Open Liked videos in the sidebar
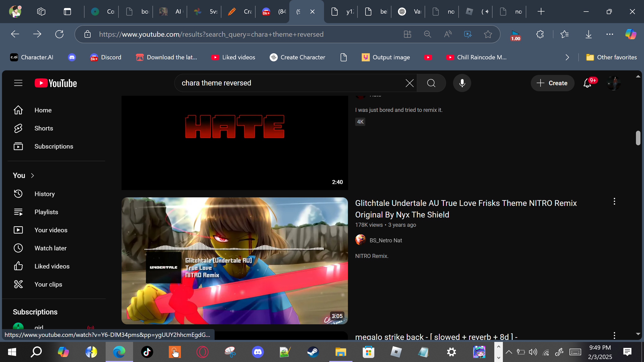 tap(56, 266)
